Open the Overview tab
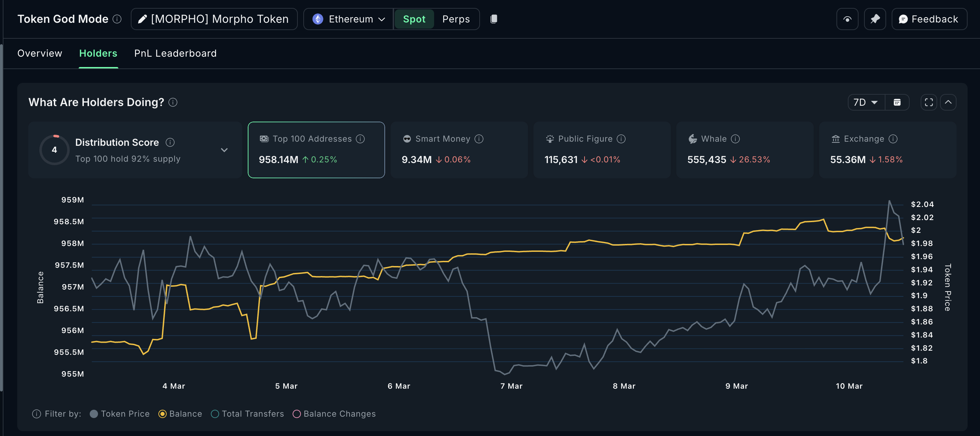 coord(39,53)
